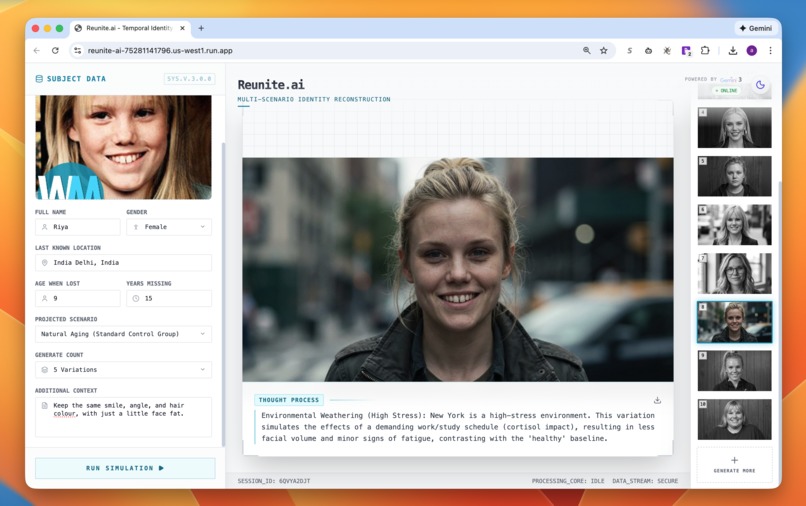Click Multi-Scenario Identity Reconstruction subtitle
The image size is (806, 506).
point(314,99)
